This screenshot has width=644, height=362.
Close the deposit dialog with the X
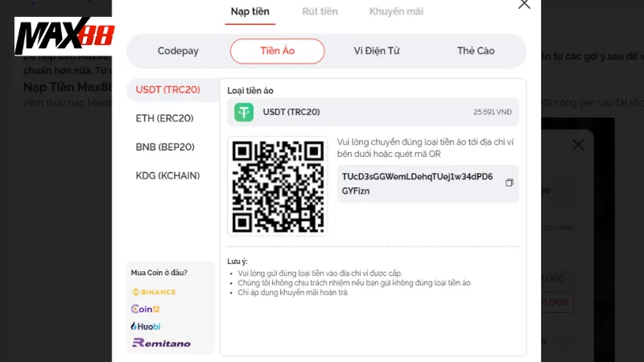pos(524,4)
